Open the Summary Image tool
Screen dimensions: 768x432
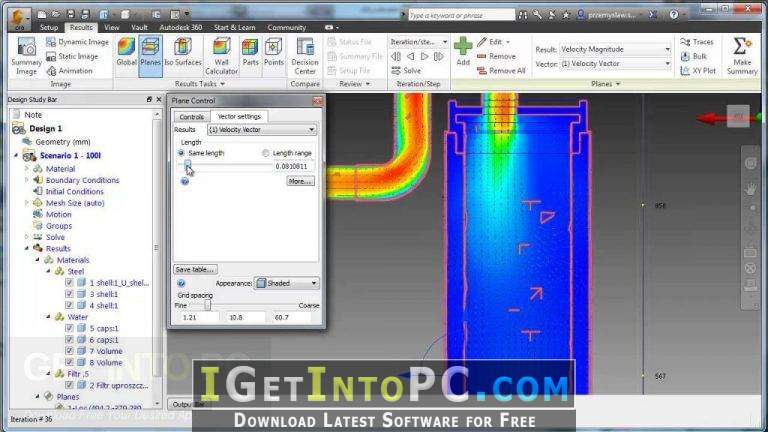[26, 56]
